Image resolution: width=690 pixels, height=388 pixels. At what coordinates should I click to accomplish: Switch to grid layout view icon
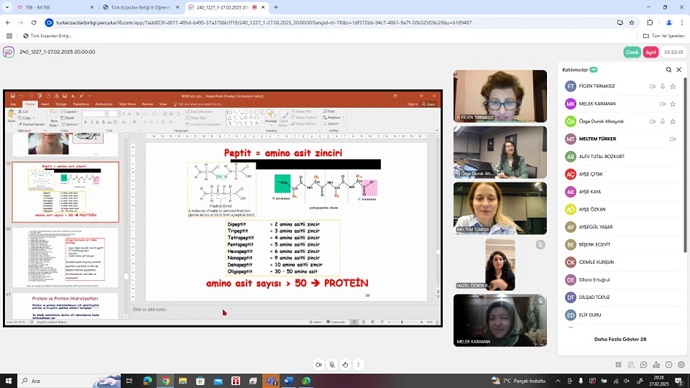tap(618, 365)
